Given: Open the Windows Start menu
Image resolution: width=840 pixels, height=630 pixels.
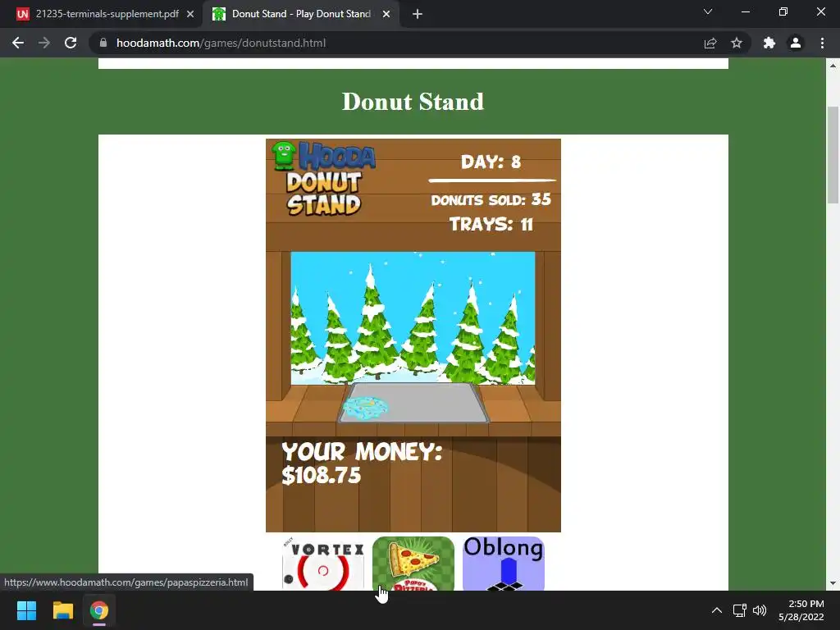Looking at the screenshot, I should click(26, 610).
